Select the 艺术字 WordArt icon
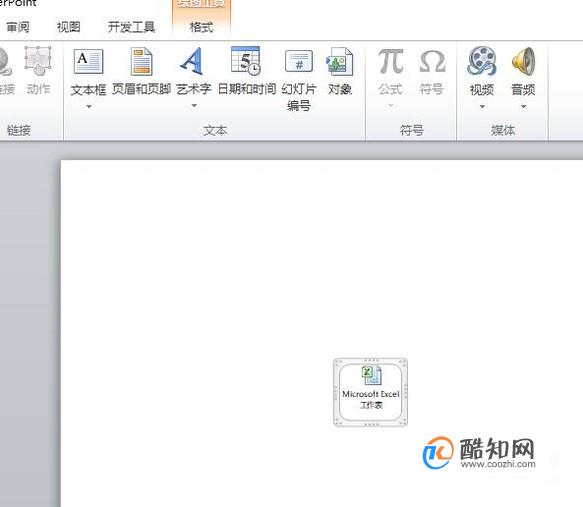 (193, 61)
